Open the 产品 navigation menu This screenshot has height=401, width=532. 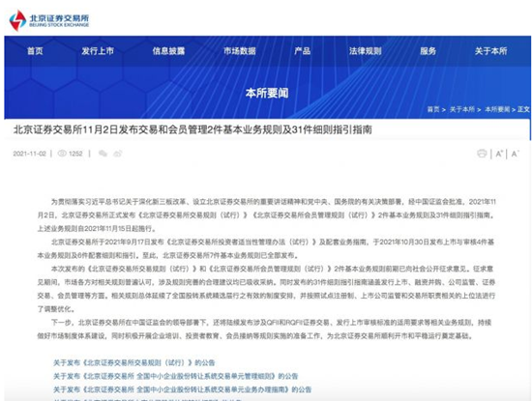303,51
